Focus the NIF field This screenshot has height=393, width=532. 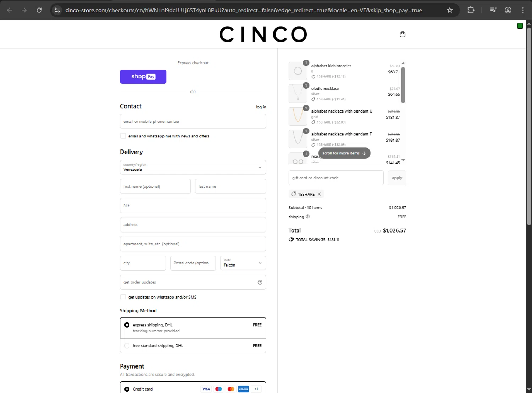193,206
